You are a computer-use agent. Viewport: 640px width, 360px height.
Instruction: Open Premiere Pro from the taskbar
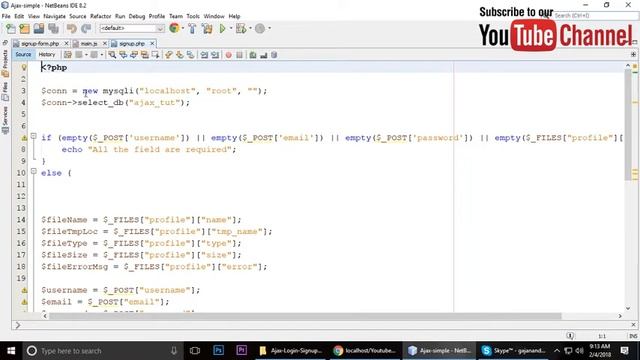tap(241, 350)
